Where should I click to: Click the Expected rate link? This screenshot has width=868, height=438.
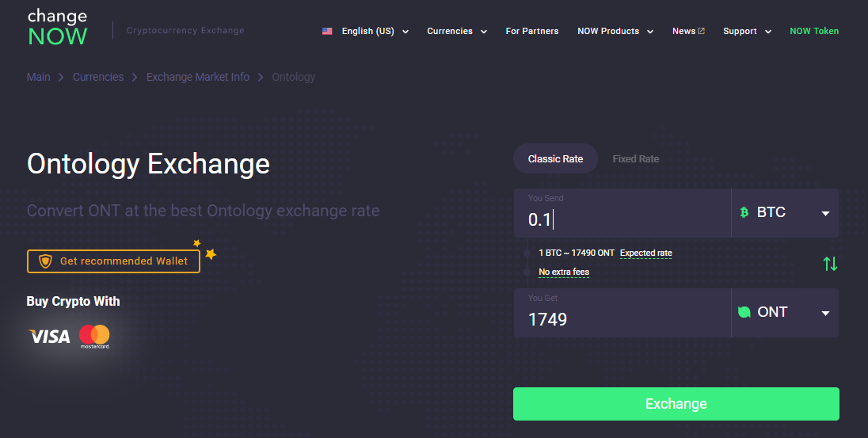(x=646, y=253)
